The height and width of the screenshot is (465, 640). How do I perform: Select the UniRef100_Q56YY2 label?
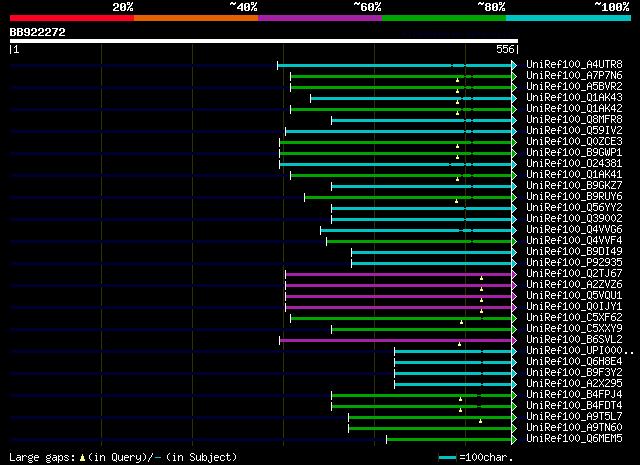point(574,208)
